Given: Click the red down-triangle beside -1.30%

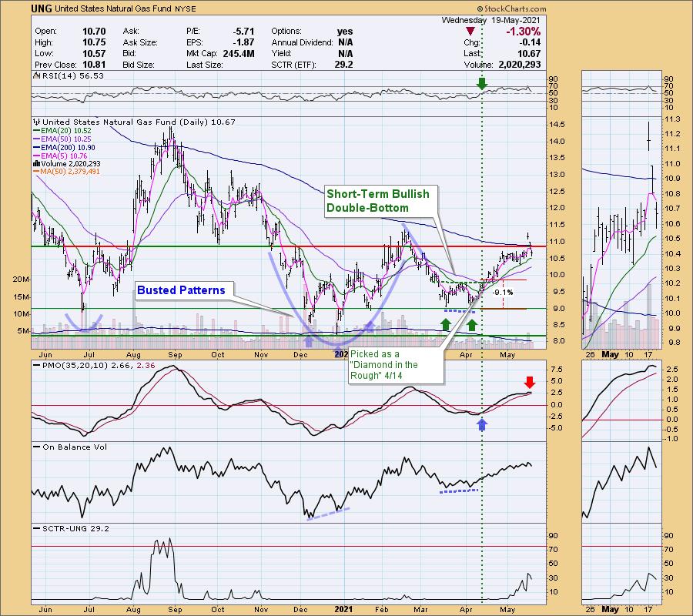Looking at the screenshot, I should pos(470,32).
